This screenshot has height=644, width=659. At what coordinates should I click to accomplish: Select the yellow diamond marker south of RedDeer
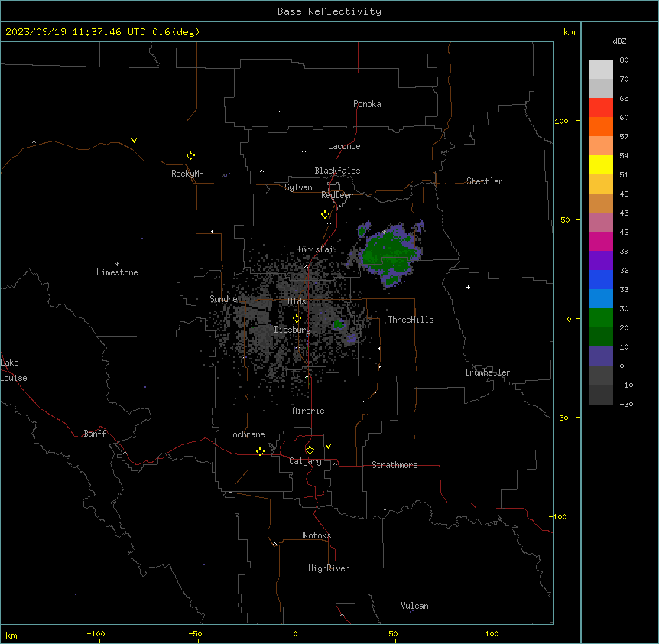point(325,215)
